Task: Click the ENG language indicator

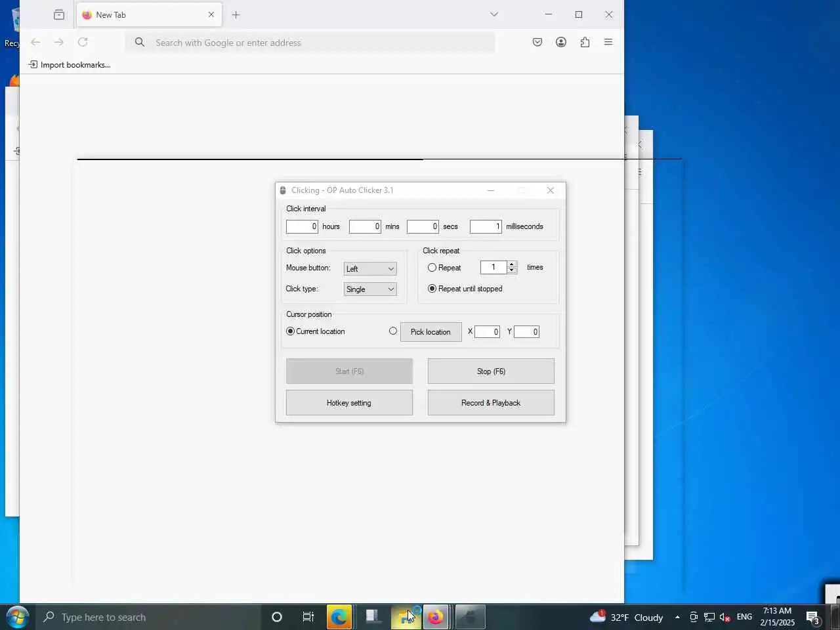Action: (x=744, y=617)
